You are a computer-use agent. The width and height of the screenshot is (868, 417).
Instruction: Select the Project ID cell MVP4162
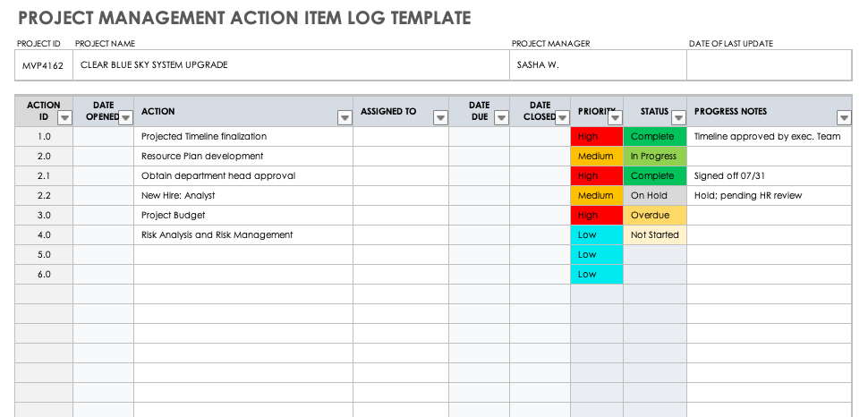(x=43, y=64)
